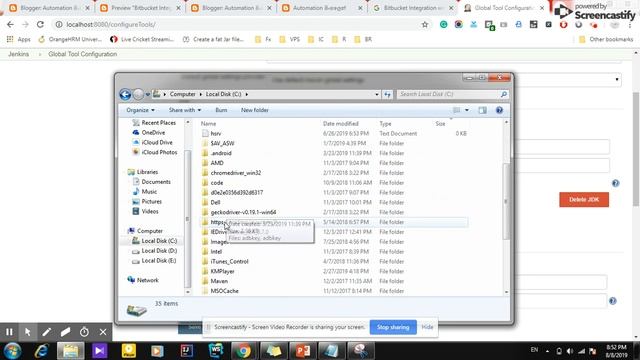Click Stop sharing in Screencastify bar
Screen dimensions: 640x360
click(x=393, y=327)
